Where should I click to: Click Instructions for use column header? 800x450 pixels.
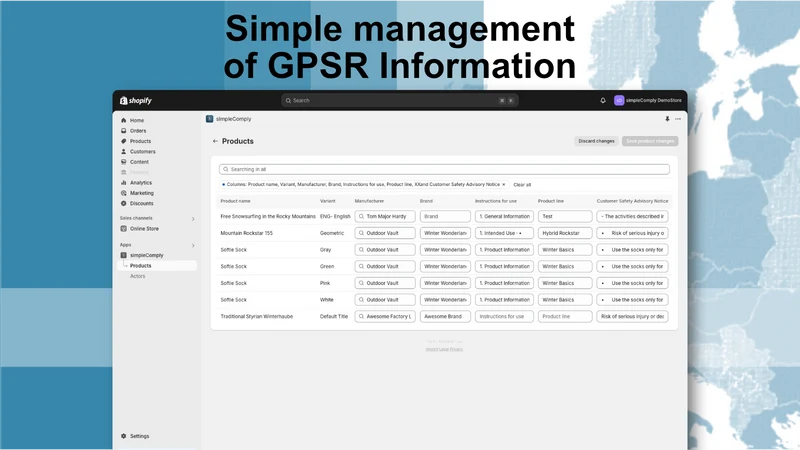495,201
